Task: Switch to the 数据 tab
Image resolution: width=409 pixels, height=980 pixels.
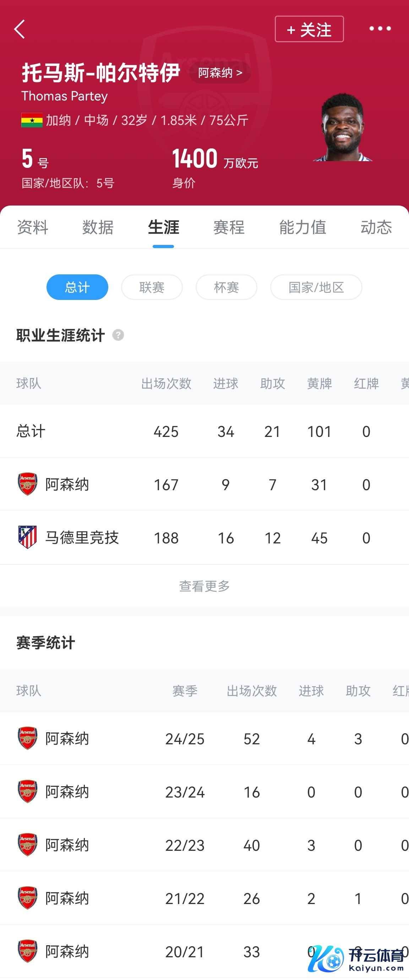Action: (x=98, y=227)
